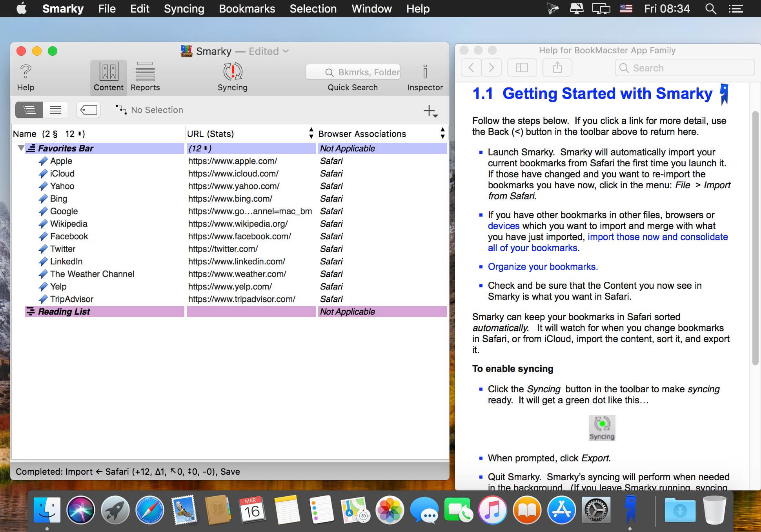Click the tag icon button

point(89,110)
